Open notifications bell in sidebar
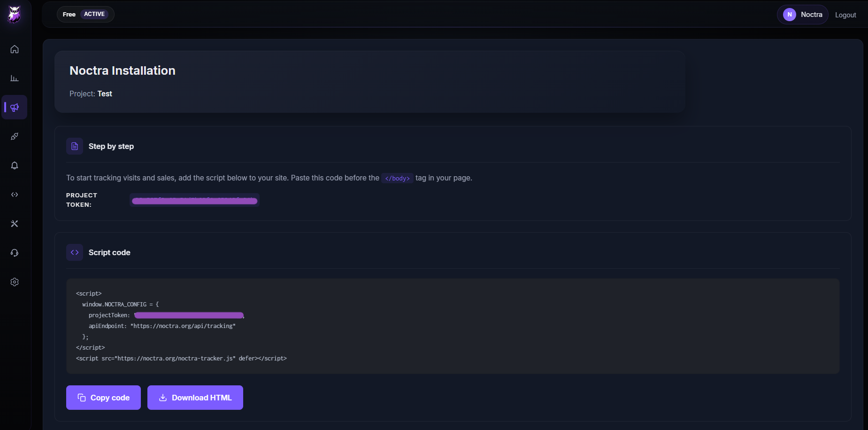 (15, 166)
